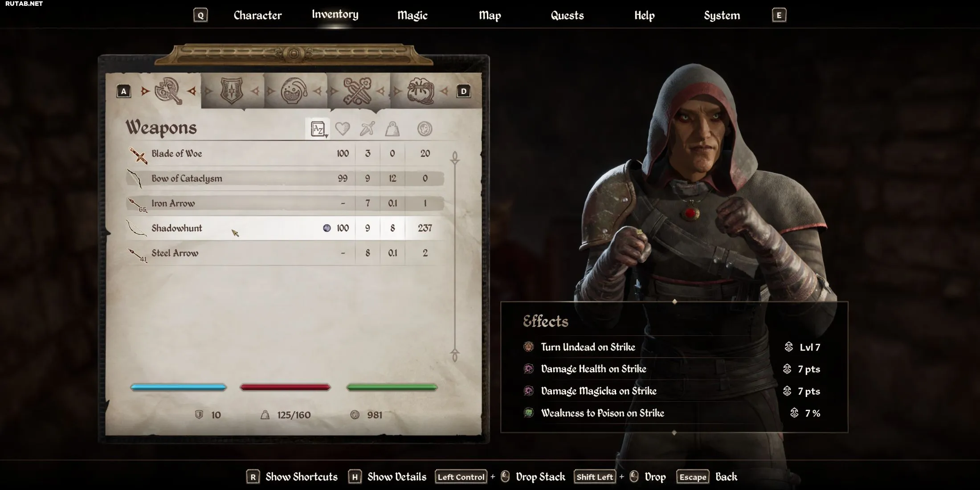Image resolution: width=980 pixels, height=490 pixels.
Task: Toggle alphabetical A-Z sort order
Action: [318, 129]
